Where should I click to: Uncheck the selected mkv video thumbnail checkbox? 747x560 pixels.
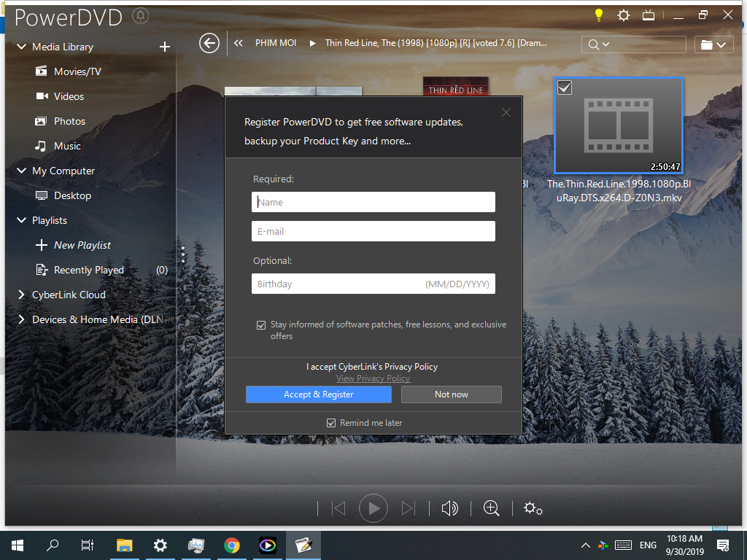565,87
